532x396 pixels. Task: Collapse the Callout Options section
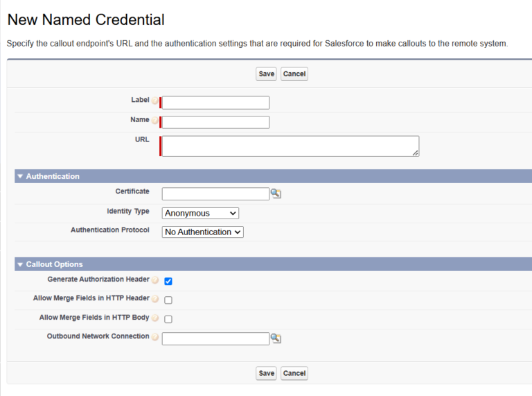tap(20, 264)
